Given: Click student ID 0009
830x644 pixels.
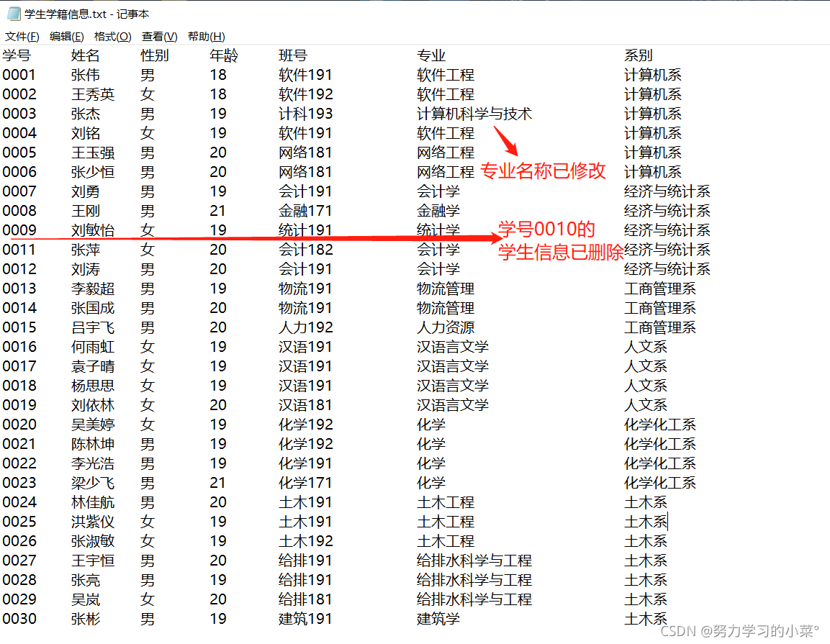Looking at the screenshot, I should (19, 230).
